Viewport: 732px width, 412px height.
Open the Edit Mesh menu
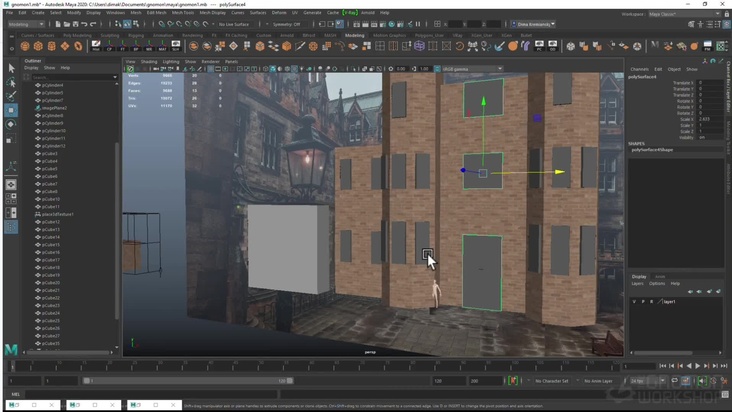156,13
